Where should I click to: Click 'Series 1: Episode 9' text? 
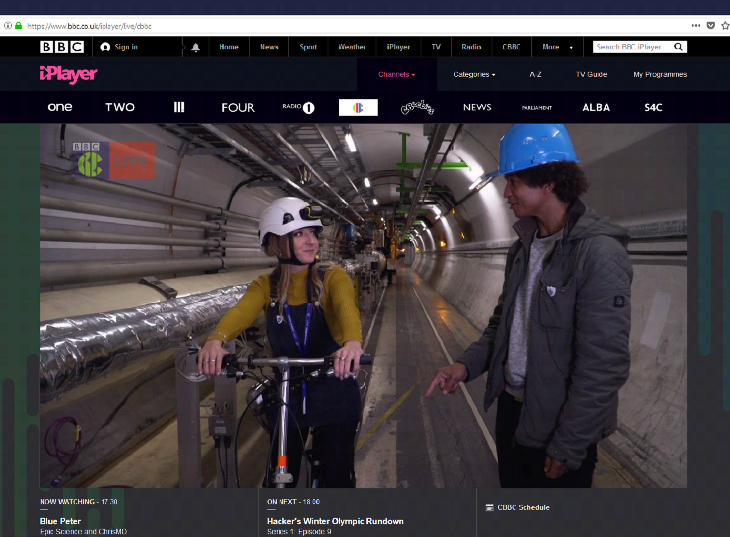299,532
